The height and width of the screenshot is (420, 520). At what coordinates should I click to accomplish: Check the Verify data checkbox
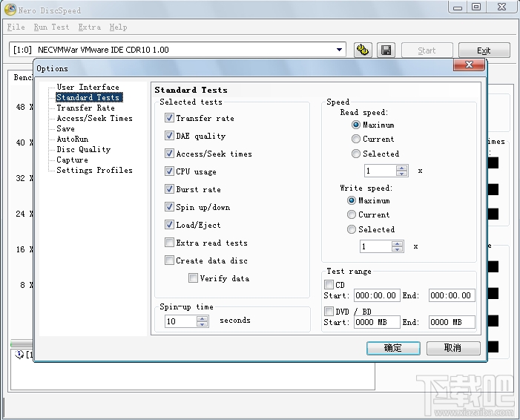coord(193,278)
